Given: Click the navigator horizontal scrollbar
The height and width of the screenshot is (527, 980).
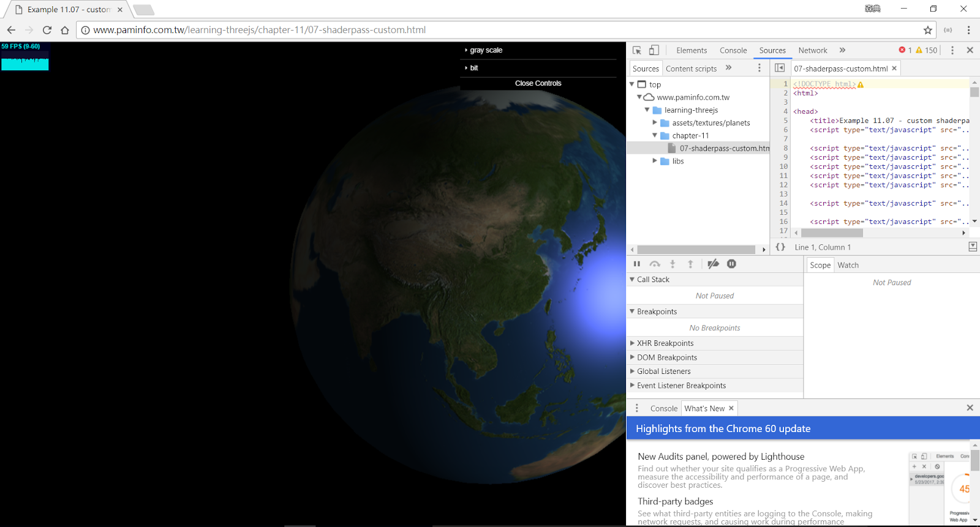Looking at the screenshot, I should (696, 250).
